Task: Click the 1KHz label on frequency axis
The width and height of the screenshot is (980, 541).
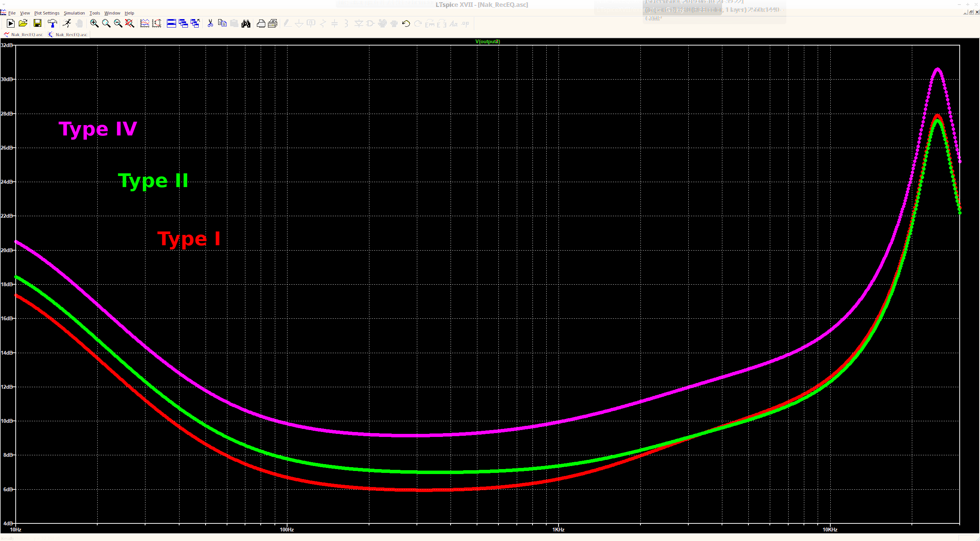Action: (558, 530)
